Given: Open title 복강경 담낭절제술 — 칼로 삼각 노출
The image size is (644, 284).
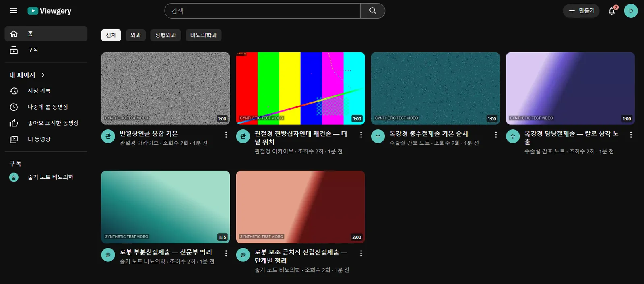Looking at the screenshot, I should pyautogui.click(x=571, y=138).
